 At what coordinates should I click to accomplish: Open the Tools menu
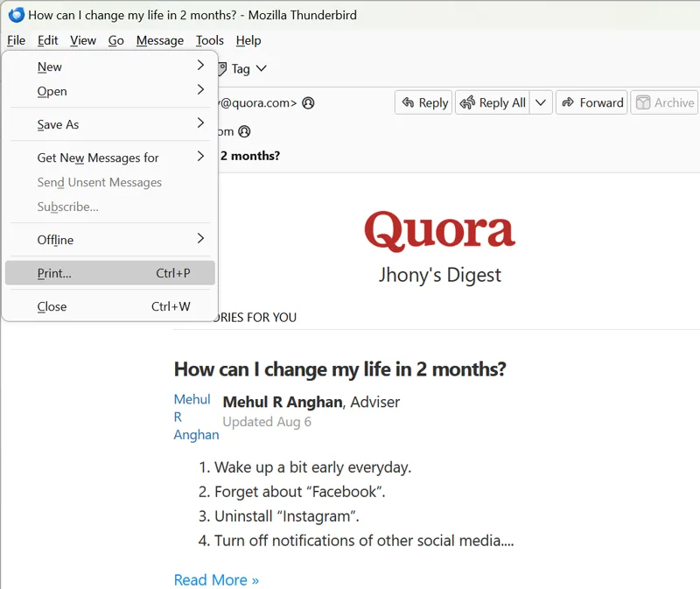tap(210, 40)
